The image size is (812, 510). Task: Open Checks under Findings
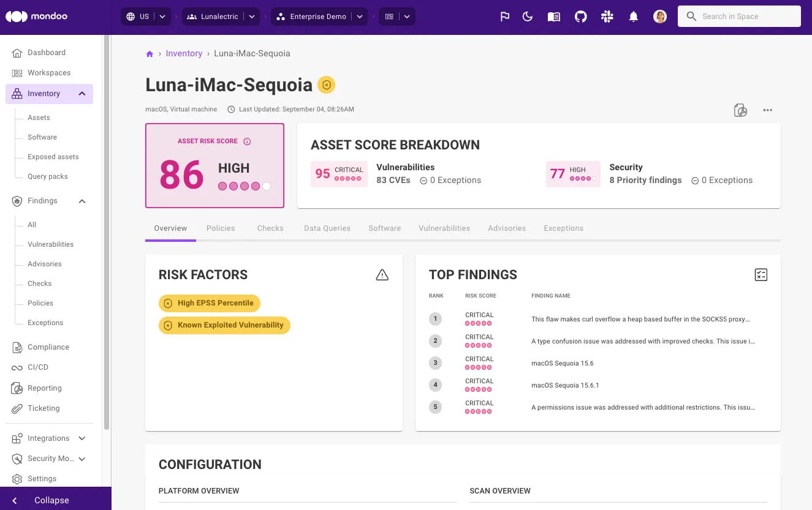[x=40, y=283]
